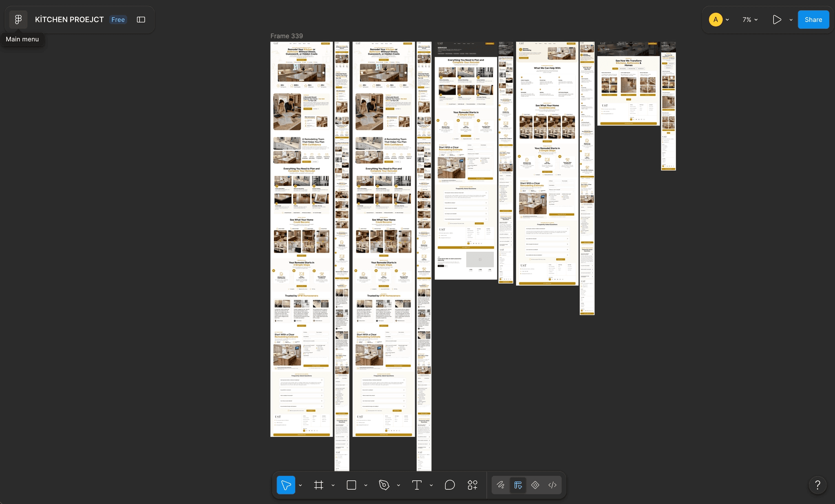This screenshot has width=835, height=504.
Task: Select the Comment tool
Action: 450,485
